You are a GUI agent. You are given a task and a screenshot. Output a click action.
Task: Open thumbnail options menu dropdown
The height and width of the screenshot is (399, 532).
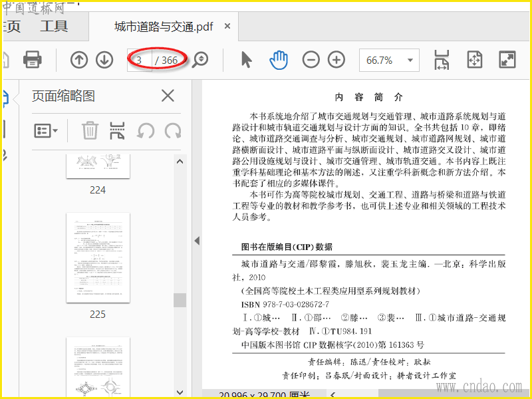pyautogui.click(x=46, y=130)
